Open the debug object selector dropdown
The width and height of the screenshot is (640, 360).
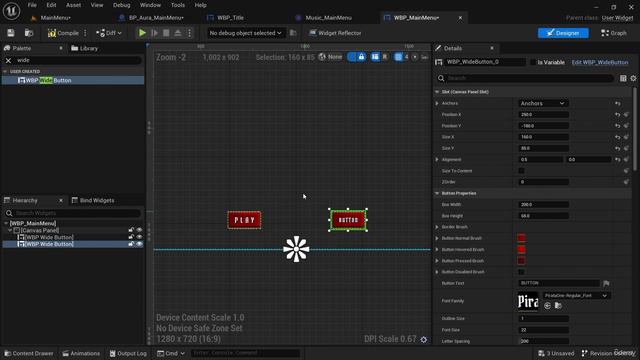pos(245,33)
